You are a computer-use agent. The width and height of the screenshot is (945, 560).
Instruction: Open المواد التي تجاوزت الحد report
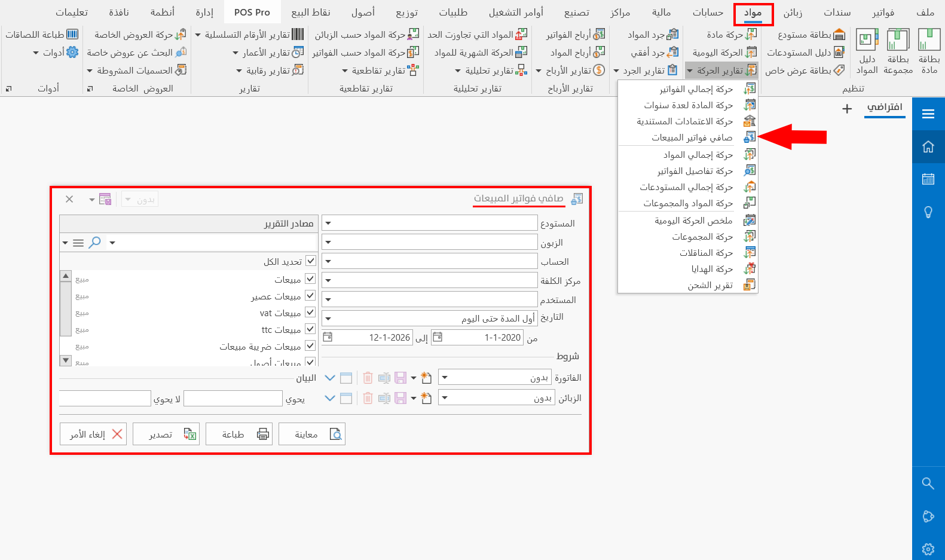coord(477,35)
